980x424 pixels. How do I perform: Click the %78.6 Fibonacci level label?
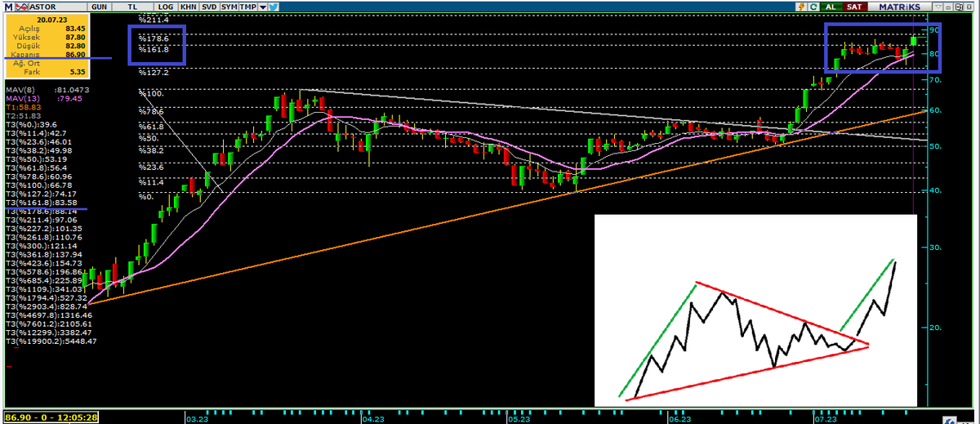point(151,111)
